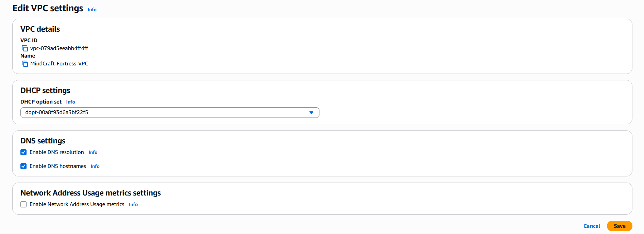Copy the VPC ID value
The image size is (644, 234).
pyautogui.click(x=25, y=48)
